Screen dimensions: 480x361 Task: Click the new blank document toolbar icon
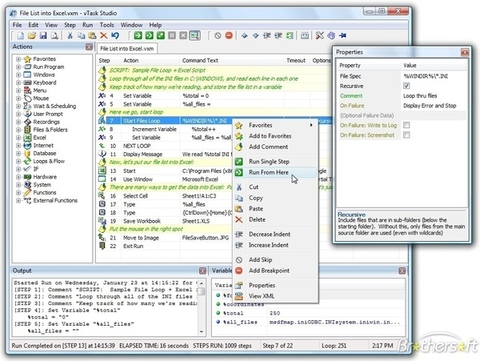(x=21, y=35)
